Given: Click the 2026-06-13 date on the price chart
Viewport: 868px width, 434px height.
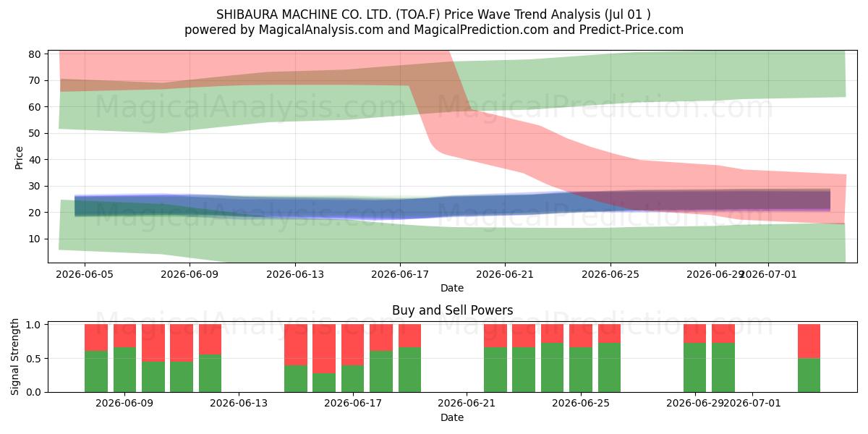Looking at the screenshot, I should [x=295, y=274].
